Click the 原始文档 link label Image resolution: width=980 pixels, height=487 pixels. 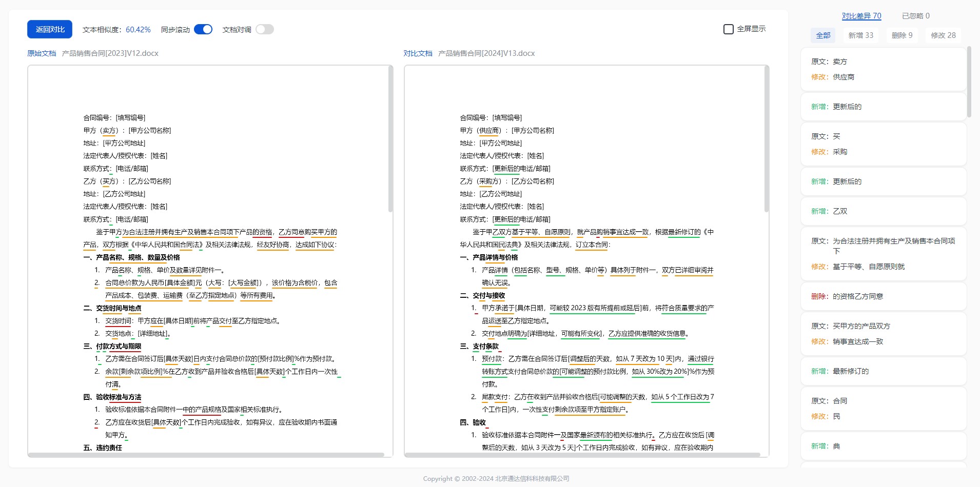pos(42,53)
